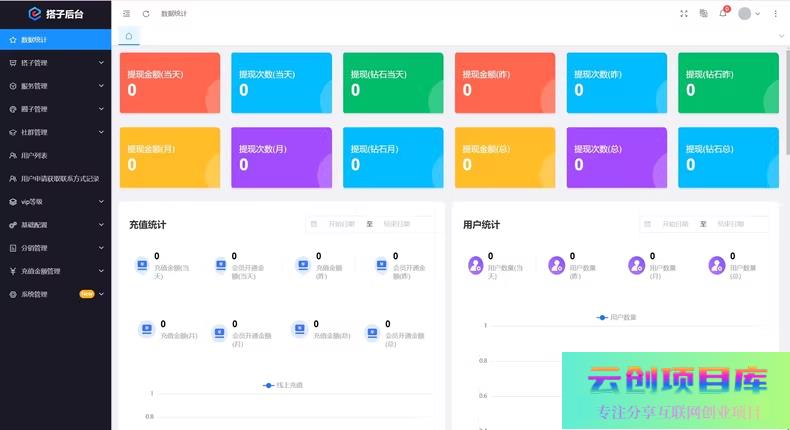Open the user avatar dropdown
The image size is (790, 430).
(749, 14)
